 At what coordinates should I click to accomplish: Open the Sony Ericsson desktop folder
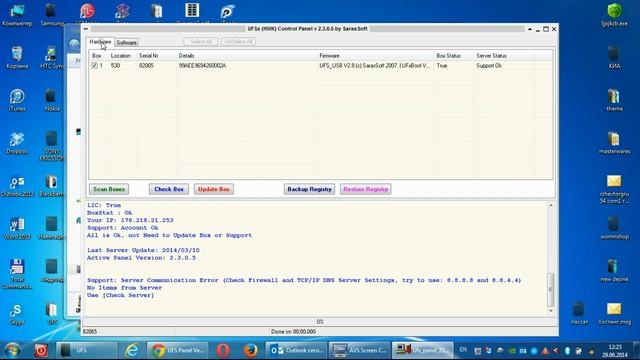pyautogui.click(x=51, y=145)
